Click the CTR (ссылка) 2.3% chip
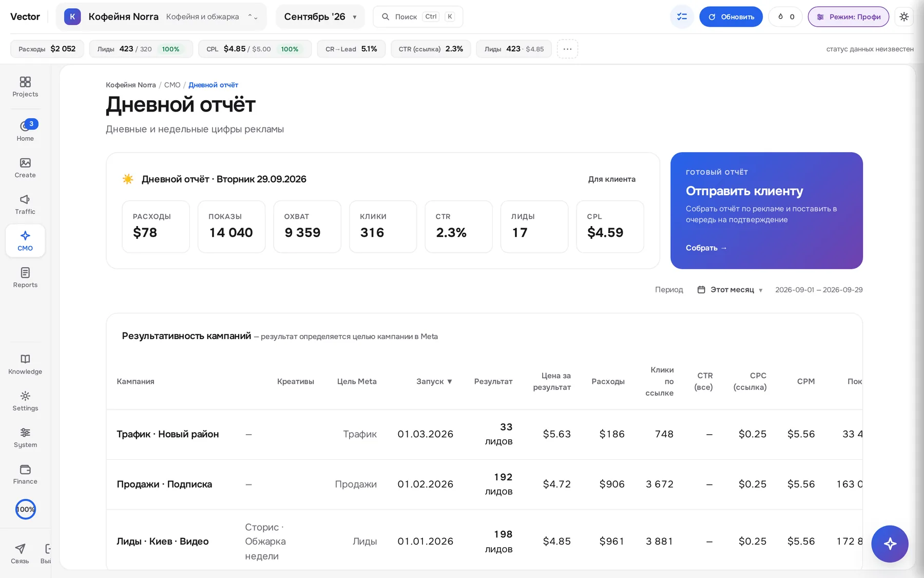 coord(431,49)
